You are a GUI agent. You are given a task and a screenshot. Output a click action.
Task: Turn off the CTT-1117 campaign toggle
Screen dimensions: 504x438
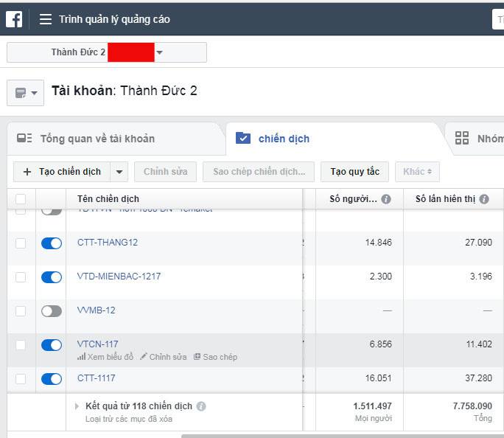[52, 379]
